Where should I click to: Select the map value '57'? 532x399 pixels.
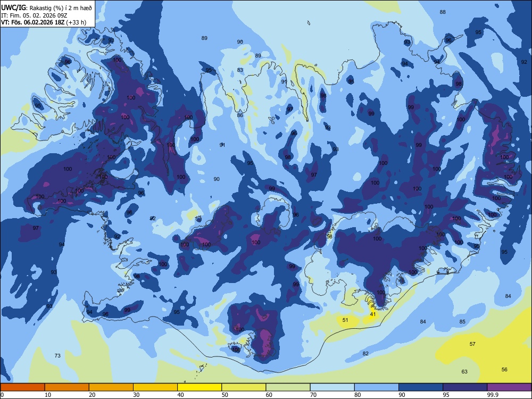coord(472,344)
